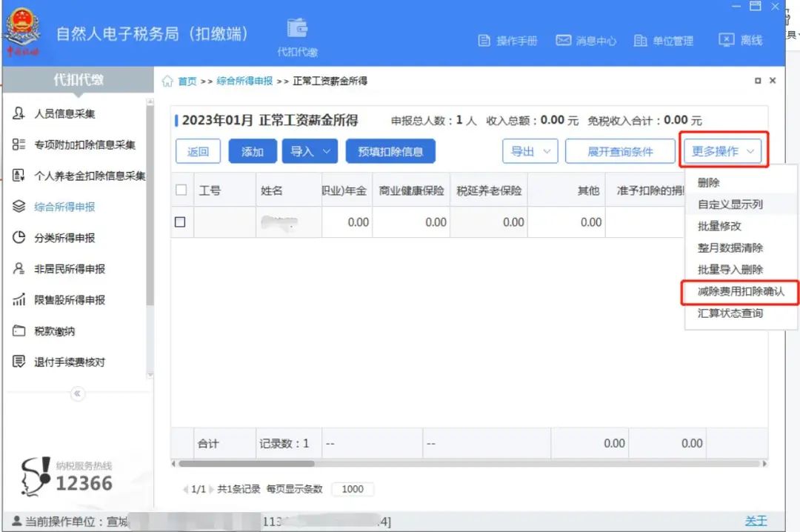Screen dimensions: 800x532
Task: Open 税款缴纳 in the sidebar
Action: pyautogui.click(x=55, y=331)
